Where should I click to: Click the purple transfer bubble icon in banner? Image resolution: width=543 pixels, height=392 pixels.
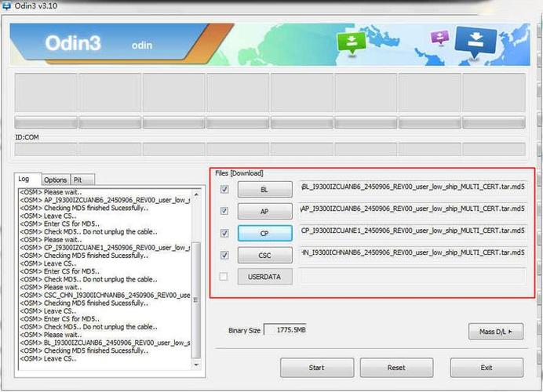pyautogui.click(x=440, y=37)
